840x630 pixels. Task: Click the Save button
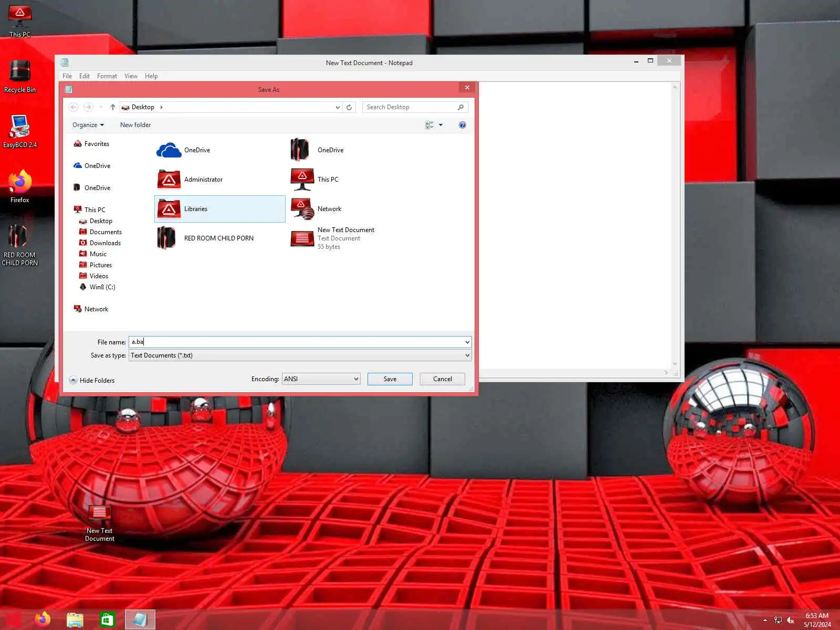tap(390, 379)
